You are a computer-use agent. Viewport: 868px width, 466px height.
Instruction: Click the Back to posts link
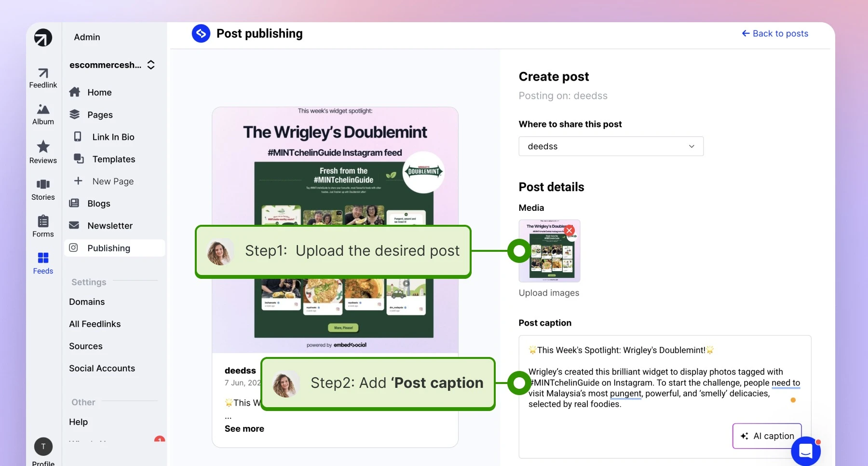775,33
